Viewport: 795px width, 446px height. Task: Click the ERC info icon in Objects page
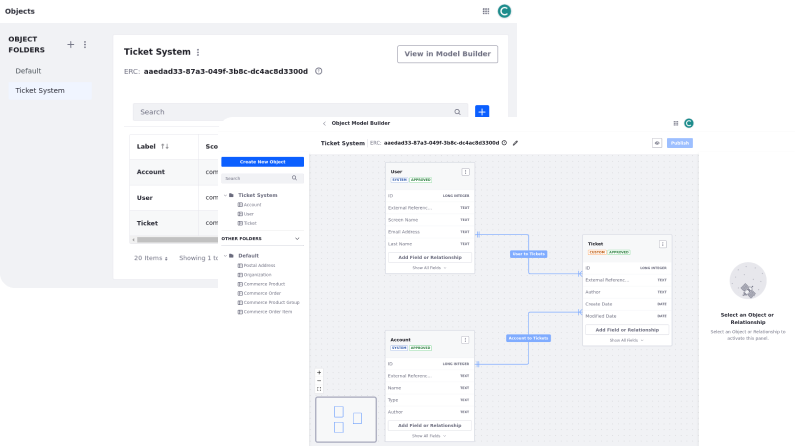318,71
